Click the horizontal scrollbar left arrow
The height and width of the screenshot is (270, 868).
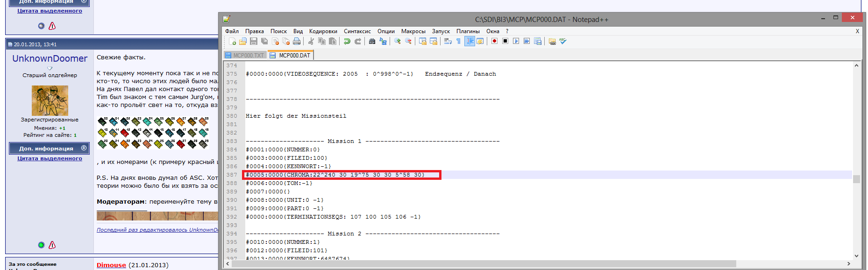coord(228,264)
